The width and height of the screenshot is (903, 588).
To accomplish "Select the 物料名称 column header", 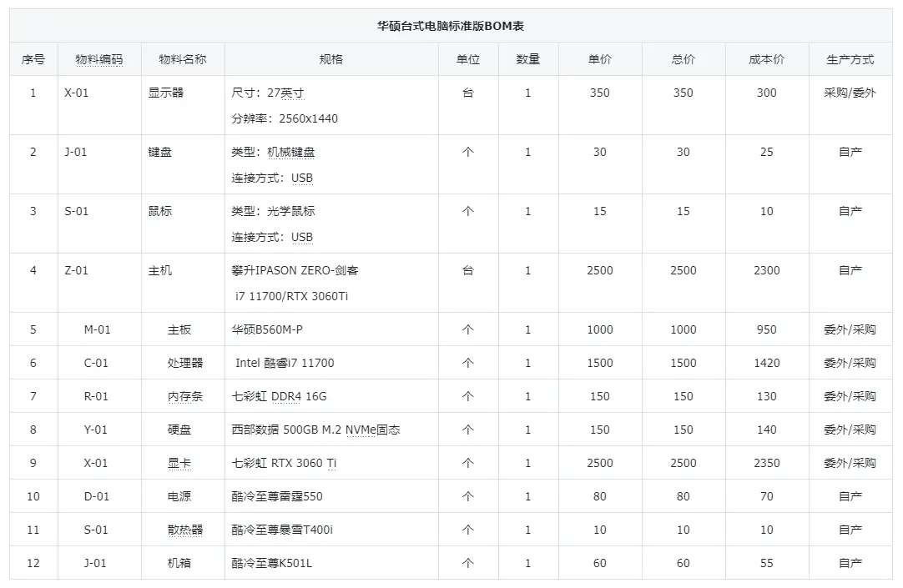I will coord(183,59).
